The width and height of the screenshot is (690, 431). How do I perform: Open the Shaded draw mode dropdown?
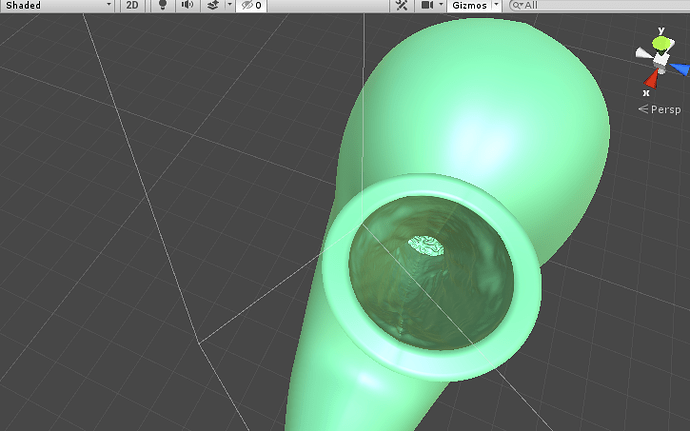[x=57, y=5]
